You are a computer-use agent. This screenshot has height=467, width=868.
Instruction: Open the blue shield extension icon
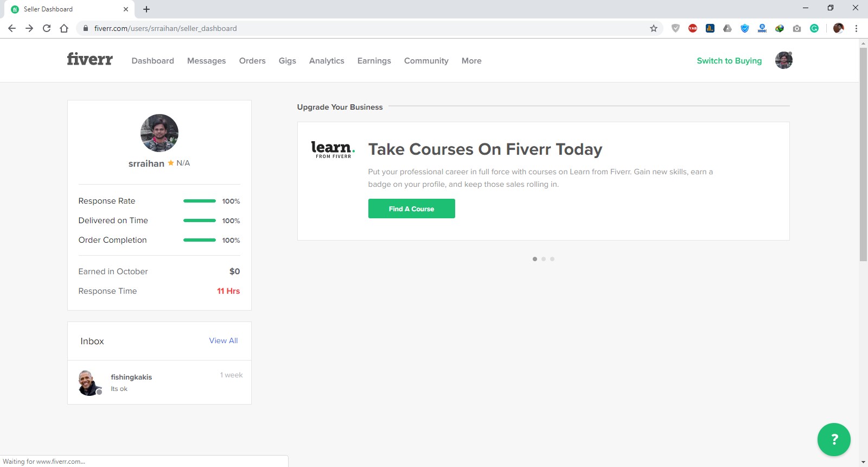(745, 28)
